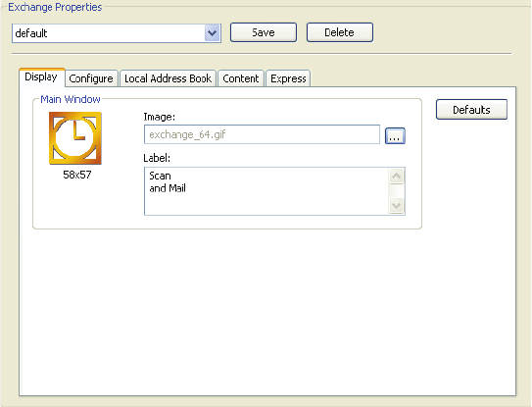Click inside the Scan and Mail label box

266,191
